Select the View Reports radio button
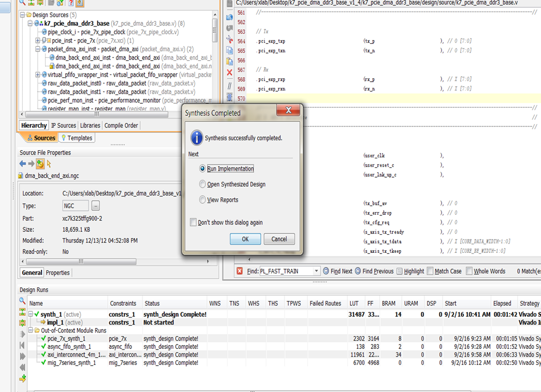Screen dimensions: 541x392 [x=202, y=200]
